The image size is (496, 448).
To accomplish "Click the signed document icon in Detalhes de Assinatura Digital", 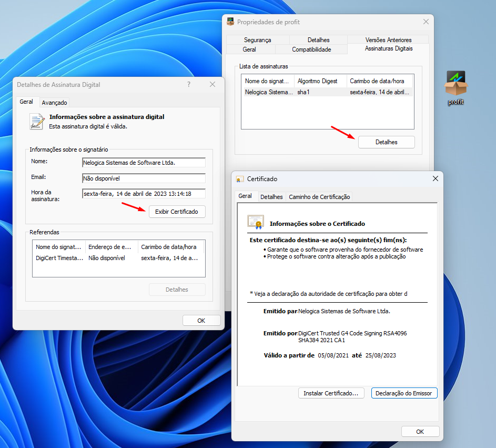I will click(37, 122).
